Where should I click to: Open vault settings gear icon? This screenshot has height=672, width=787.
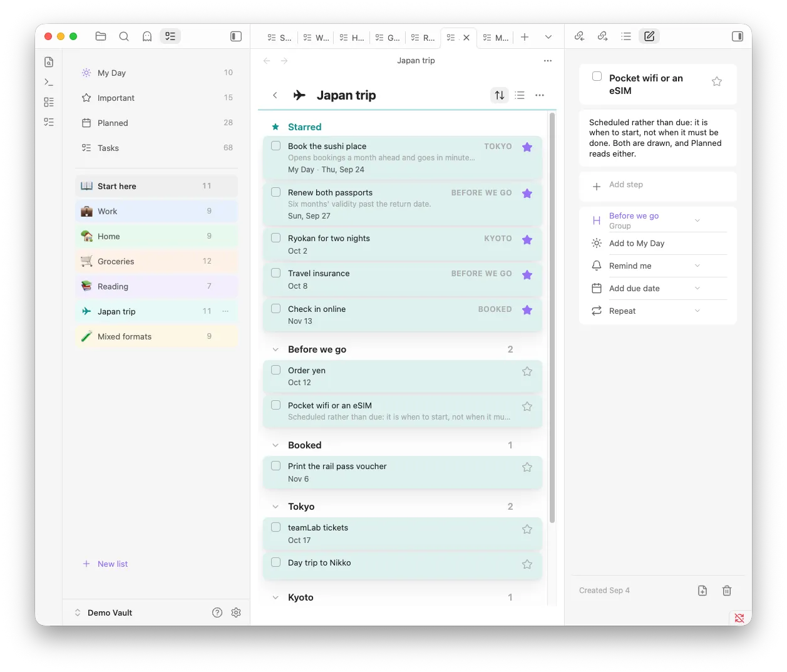click(236, 613)
